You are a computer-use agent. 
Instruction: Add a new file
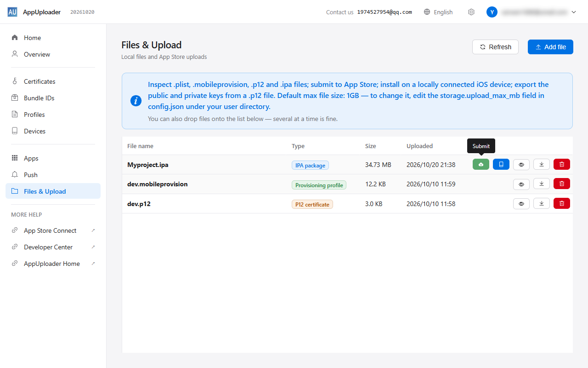[550, 47]
